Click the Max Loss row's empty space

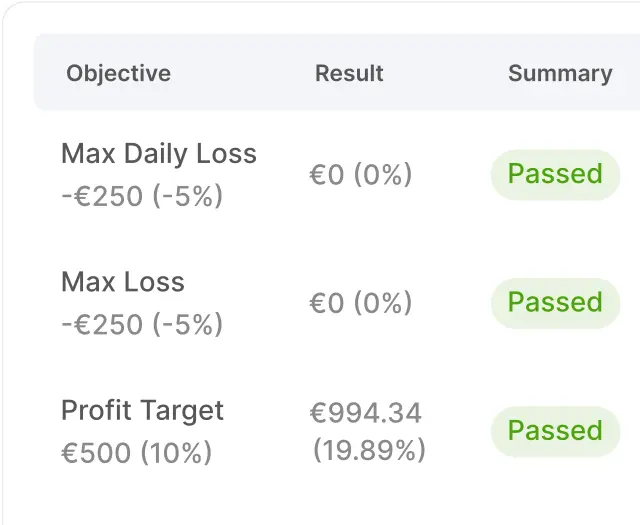click(x=451, y=303)
